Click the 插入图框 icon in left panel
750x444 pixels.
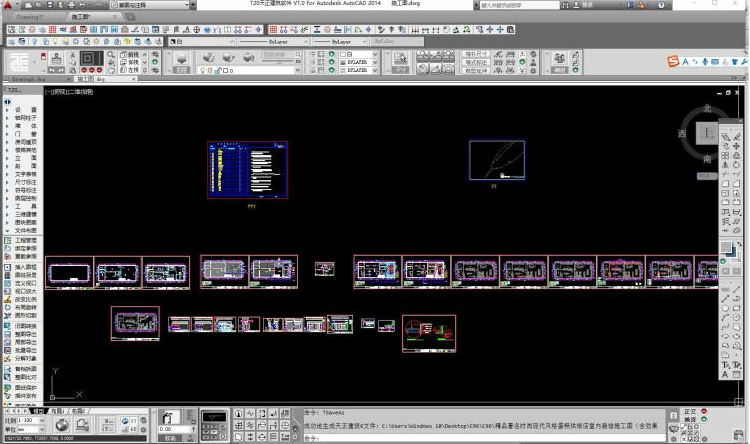tap(8, 267)
